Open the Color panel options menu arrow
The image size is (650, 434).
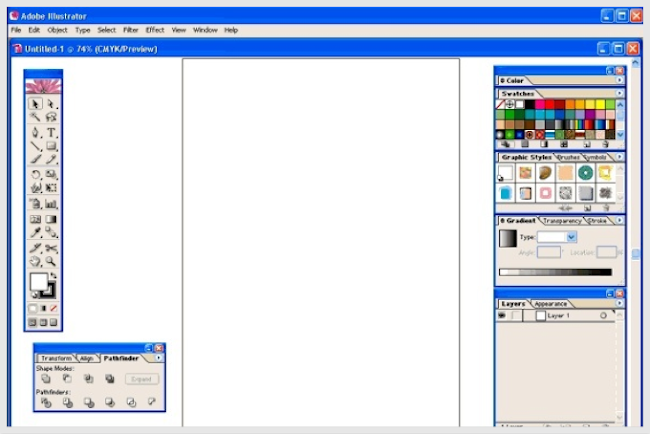619,80
